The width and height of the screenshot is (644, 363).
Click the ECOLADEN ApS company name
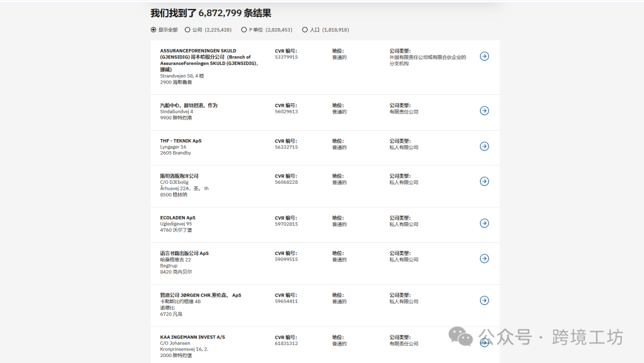(x=177, y=217)
